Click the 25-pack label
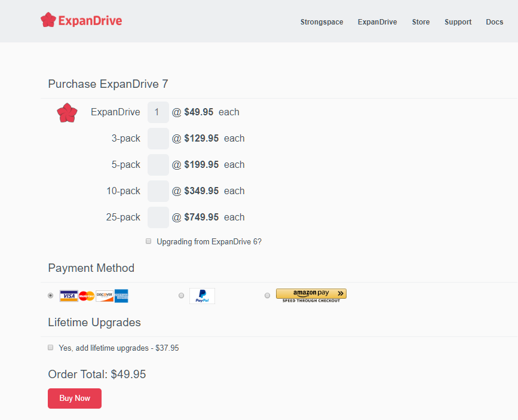The width and height of the screenshot is (518, 420). [123, 217]
